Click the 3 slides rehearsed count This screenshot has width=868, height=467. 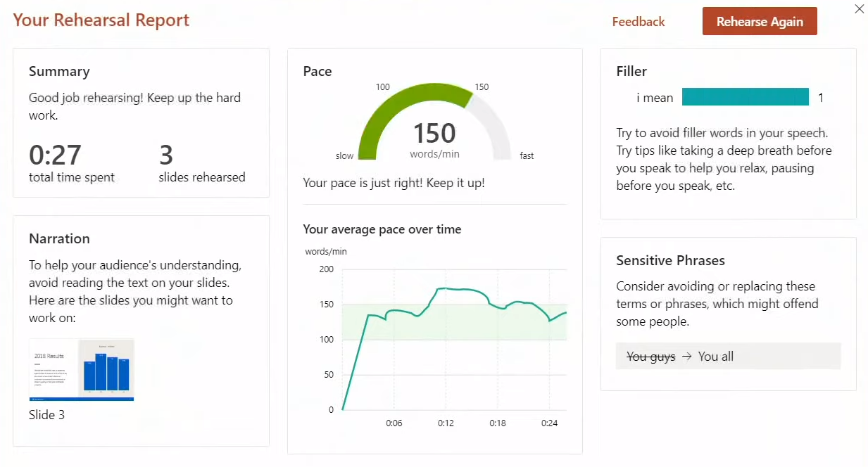[166, 155]
